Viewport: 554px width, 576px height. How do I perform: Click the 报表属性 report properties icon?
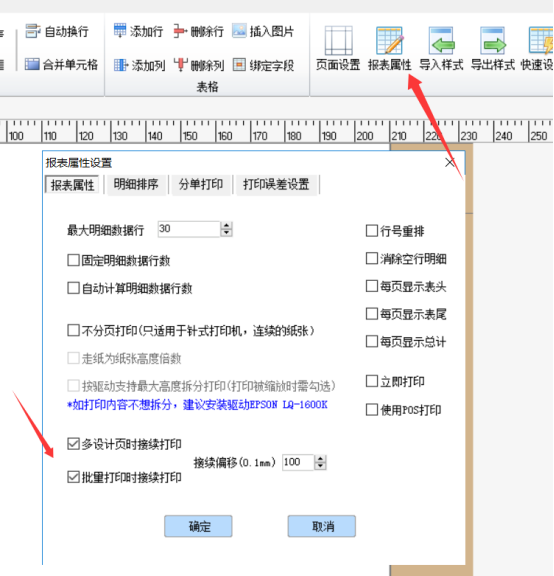pyautogui.click(x=389, y=48)
